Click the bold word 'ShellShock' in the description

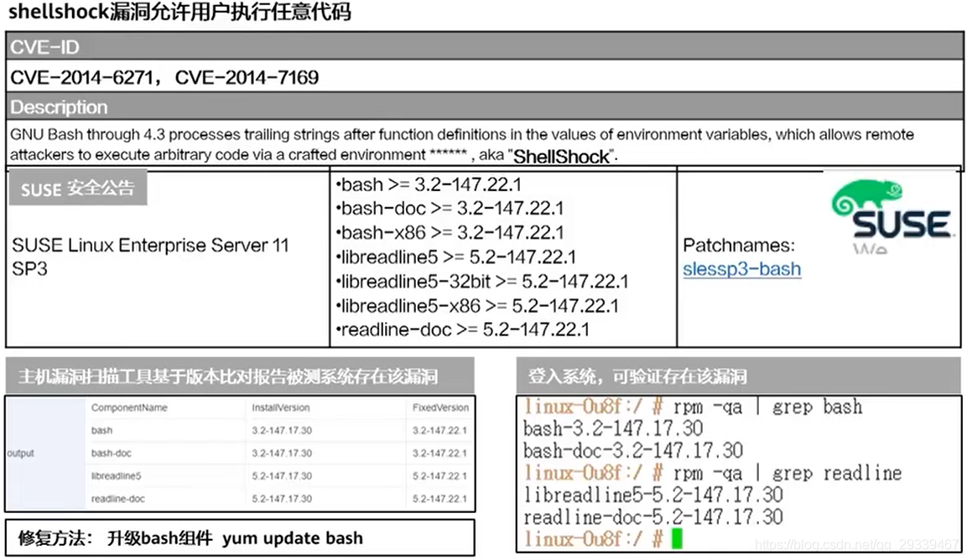(561, 157)
